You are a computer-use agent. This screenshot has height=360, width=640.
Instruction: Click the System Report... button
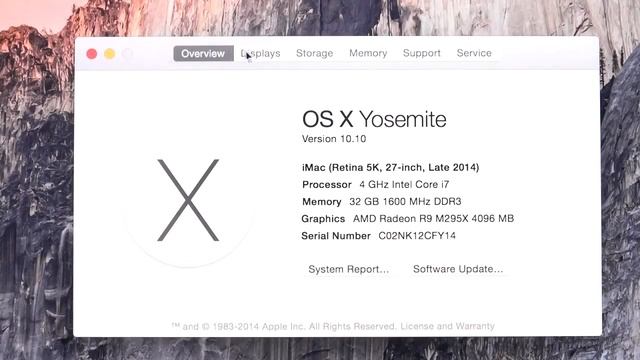pyautogui.click(x=348, y=269)
